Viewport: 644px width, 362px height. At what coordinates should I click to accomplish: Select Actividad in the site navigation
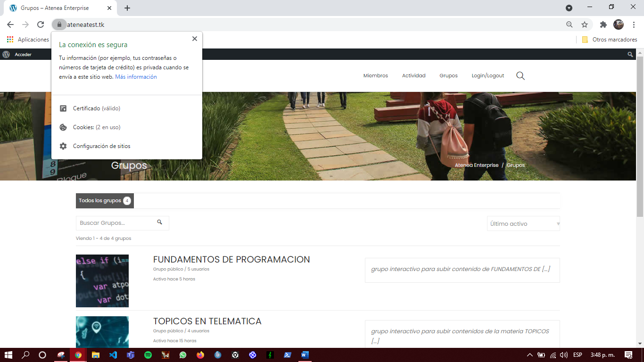[x=413, y=75]
